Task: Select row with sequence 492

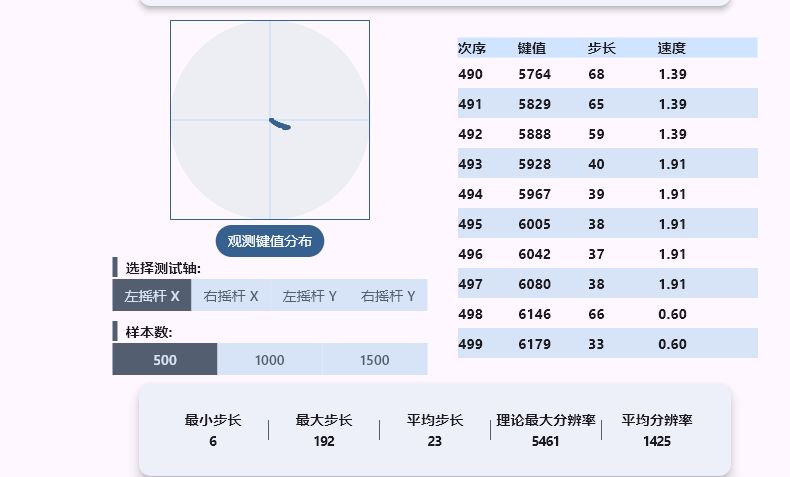Action: (608, 133)
